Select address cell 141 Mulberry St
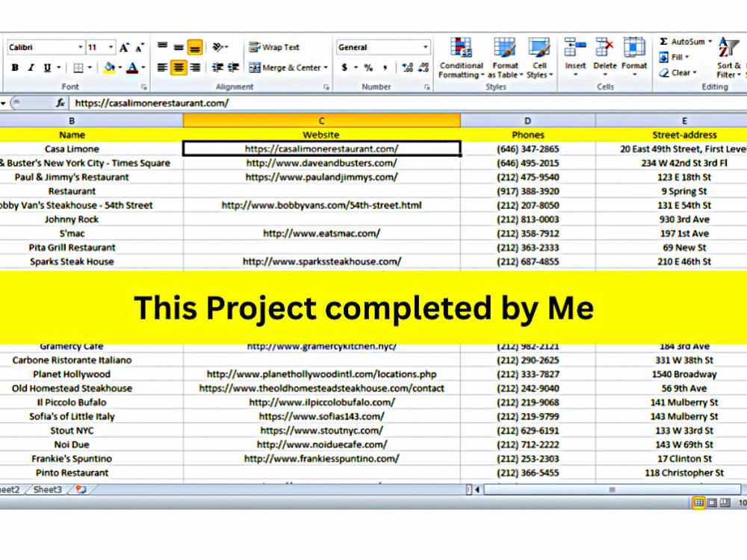 coord(672,402)
